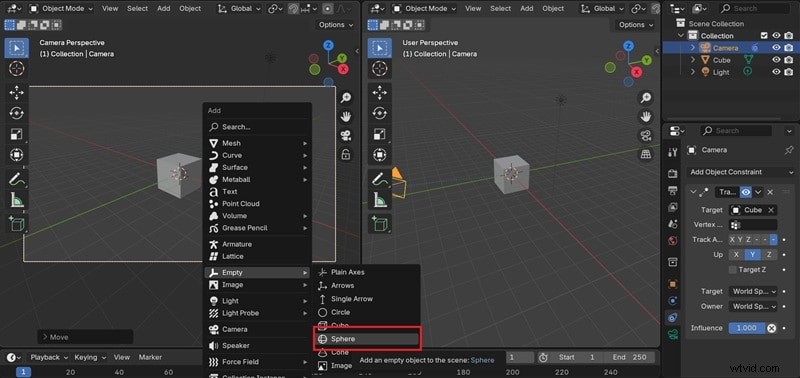Select the Move tool in left viewport
The image size is (800, 378).
pos(17,92)
